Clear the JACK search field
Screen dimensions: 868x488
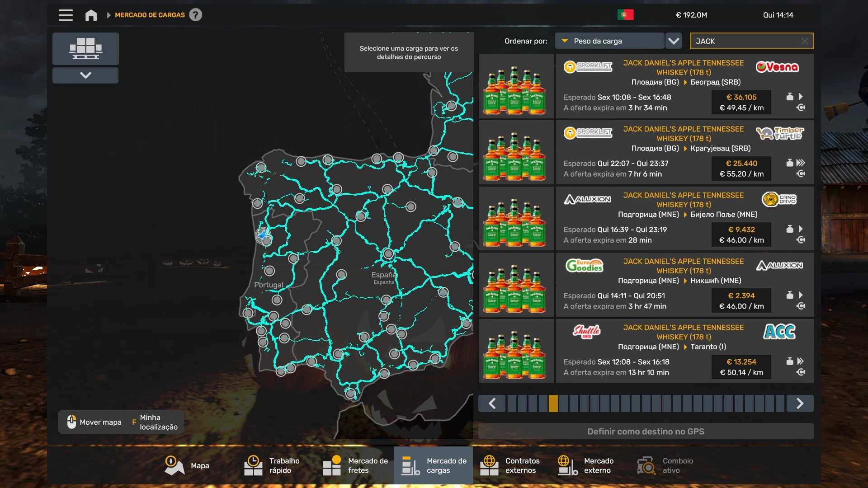coord(804,41)
